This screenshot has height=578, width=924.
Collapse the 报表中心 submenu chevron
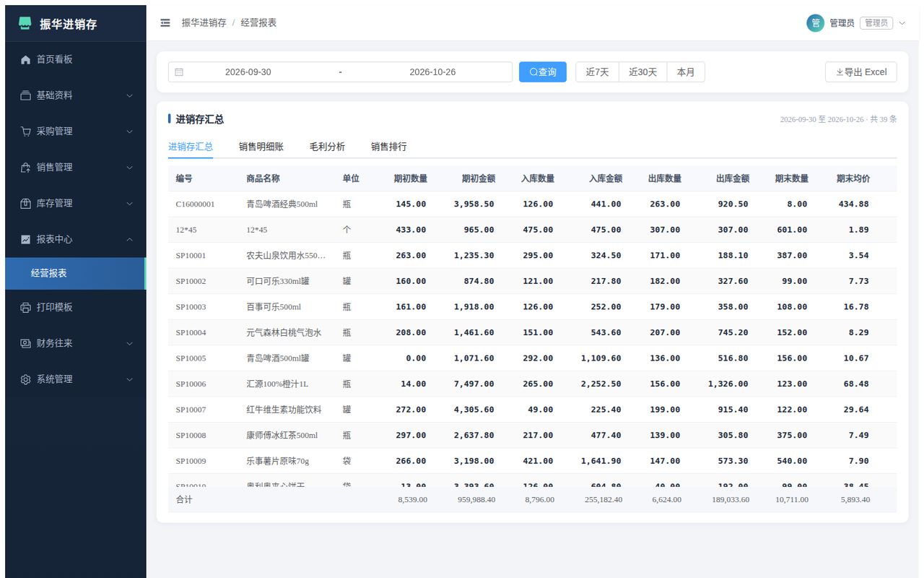click(x=130, y=239)
